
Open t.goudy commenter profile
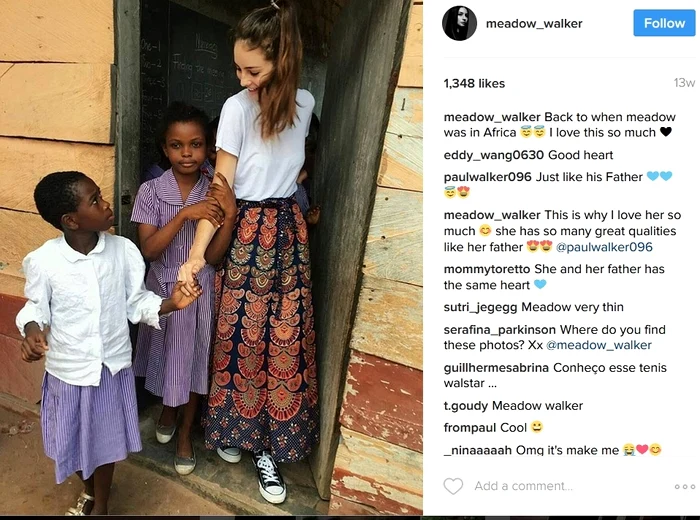pyautogui.click(x=466, y=406)
